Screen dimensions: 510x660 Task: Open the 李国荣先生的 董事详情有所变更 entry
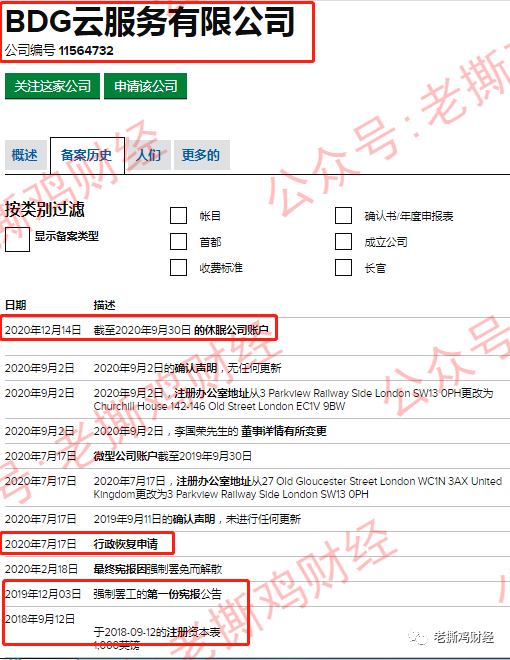click(210, 431)
